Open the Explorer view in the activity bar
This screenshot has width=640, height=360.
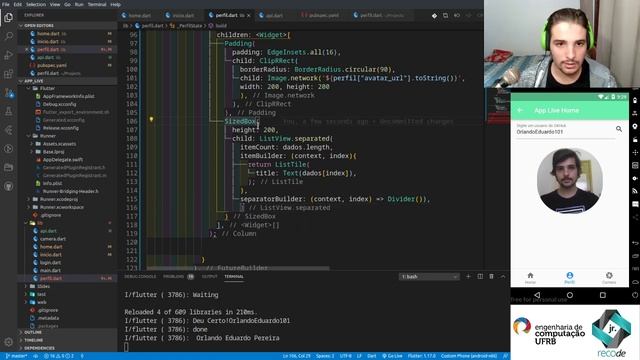9,18
